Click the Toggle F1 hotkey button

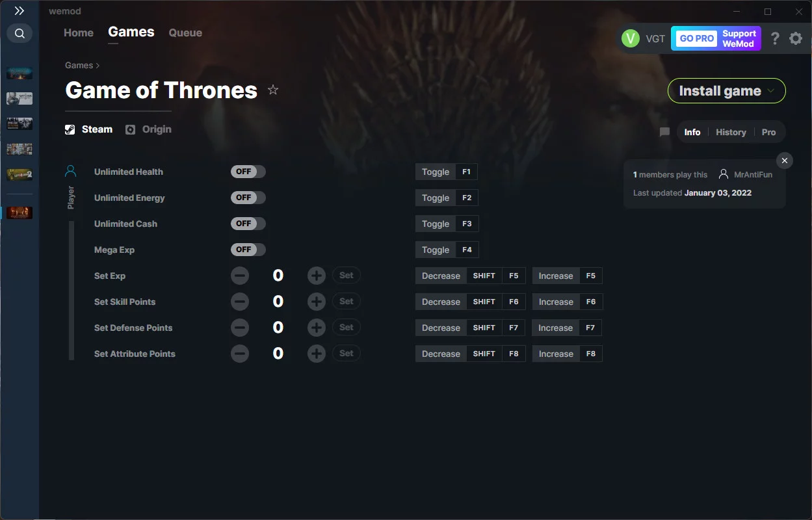point(447,172)
